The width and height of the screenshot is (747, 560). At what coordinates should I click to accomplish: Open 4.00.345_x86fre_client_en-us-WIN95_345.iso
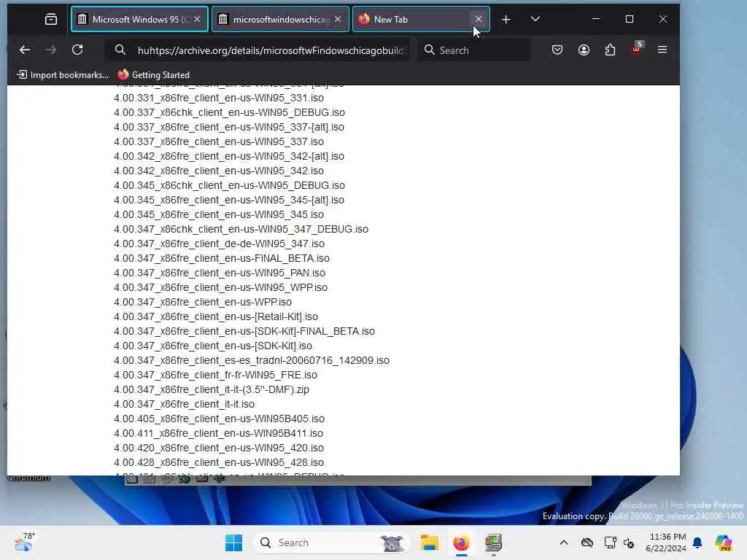(x=219, y=215)
